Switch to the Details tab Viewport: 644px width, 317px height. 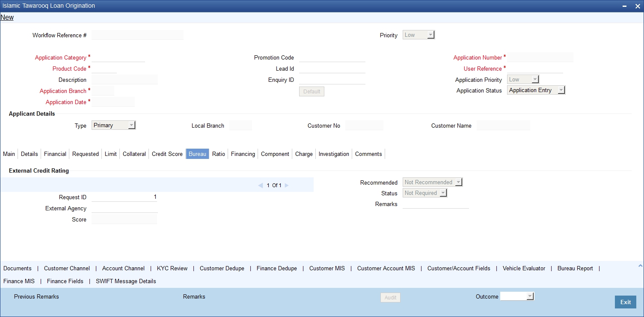(x=30, y=154)
